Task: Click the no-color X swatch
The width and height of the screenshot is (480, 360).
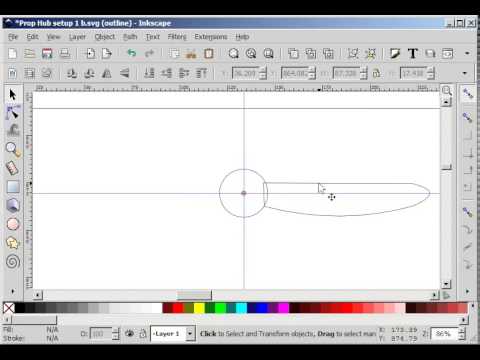Action: tap(9, 308)
